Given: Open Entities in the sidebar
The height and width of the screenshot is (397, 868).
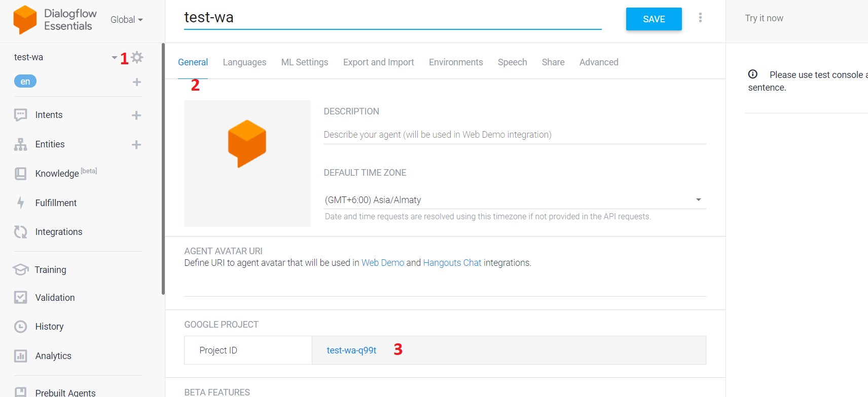Looking at the screenshot, I should click(x=50, y=144).
